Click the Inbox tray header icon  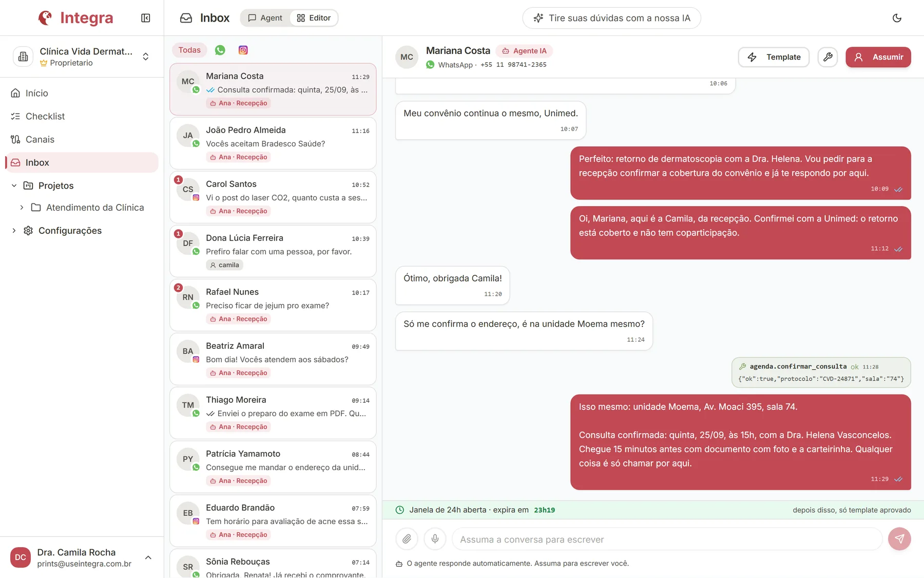186,18
